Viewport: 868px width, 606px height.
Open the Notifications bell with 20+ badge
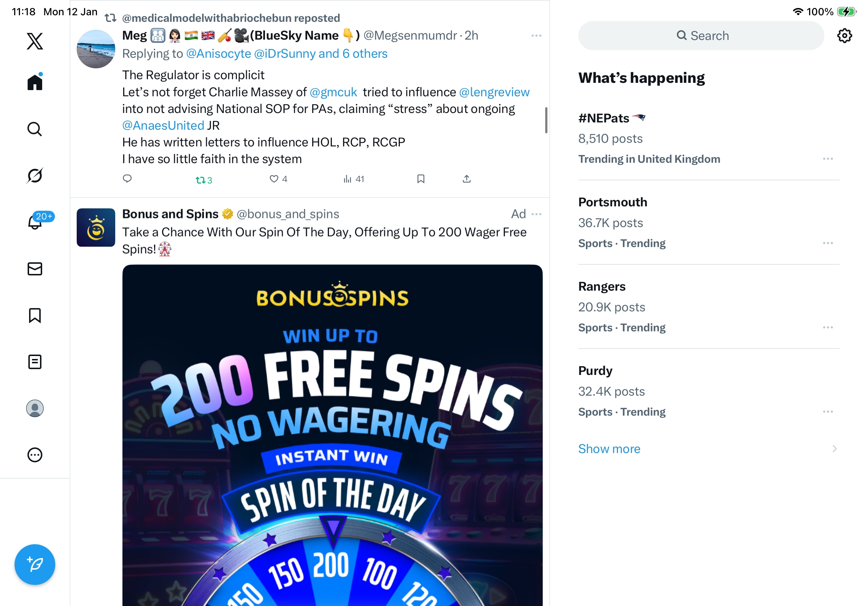point(35,222)
